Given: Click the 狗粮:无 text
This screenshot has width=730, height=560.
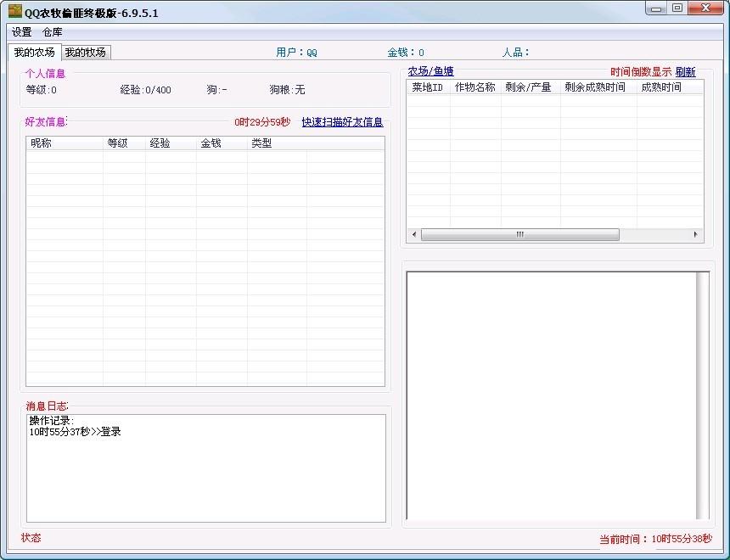Looking at the screenshot, I should pyautogui.click(x=287, y=90).
